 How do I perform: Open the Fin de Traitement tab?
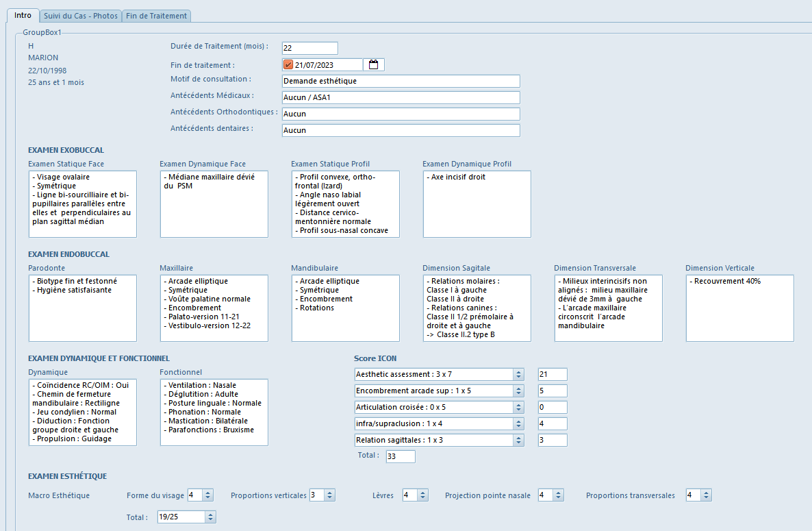pos(156,16)
